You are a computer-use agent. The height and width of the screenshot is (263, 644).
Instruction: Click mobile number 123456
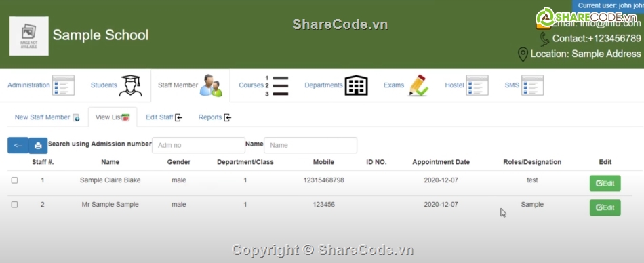(323, 204)
